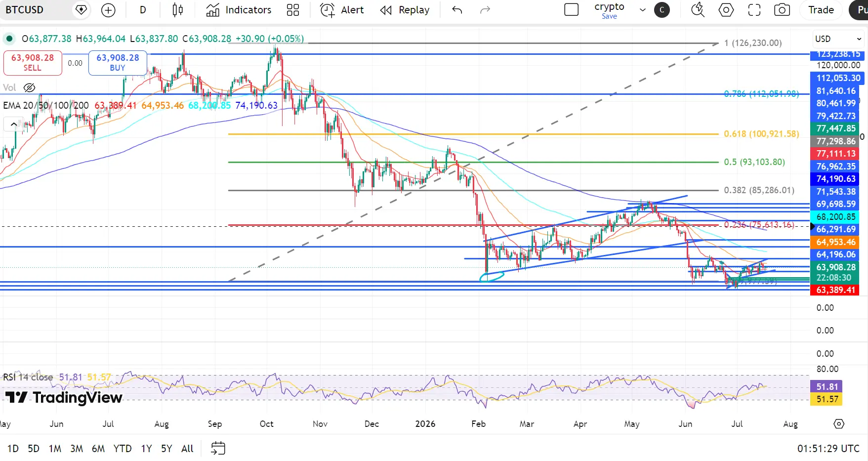
Task: Select the RSI 14 close indicator legend
Action: point(28,377)
